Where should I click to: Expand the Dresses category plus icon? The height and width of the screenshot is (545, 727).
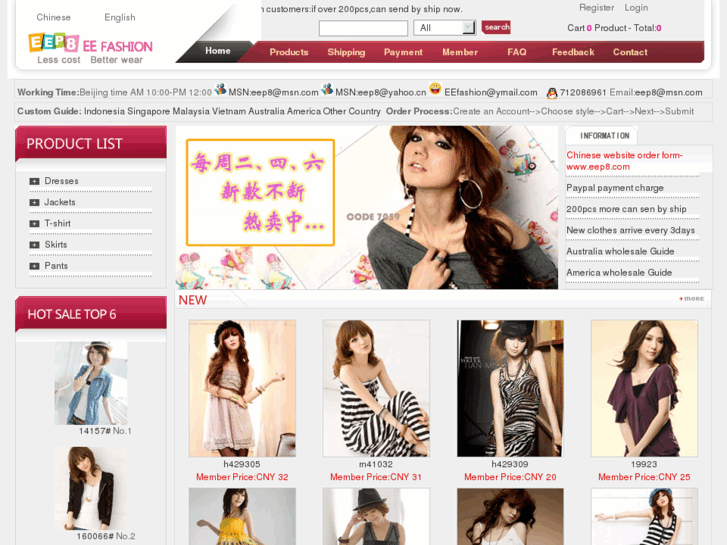click(34, 181)
